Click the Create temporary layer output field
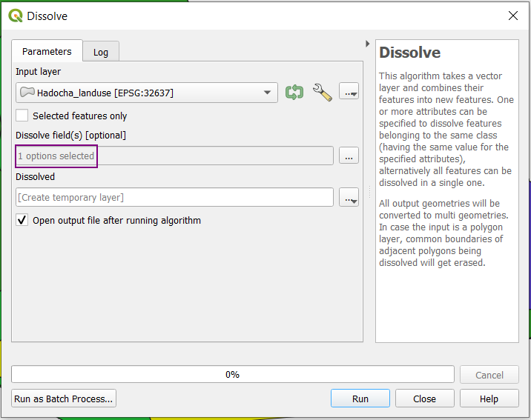 (174, 197)
